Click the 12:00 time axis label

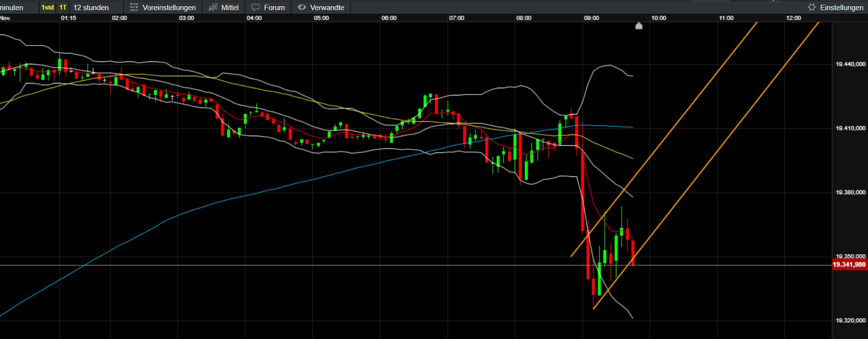(794, 18)
